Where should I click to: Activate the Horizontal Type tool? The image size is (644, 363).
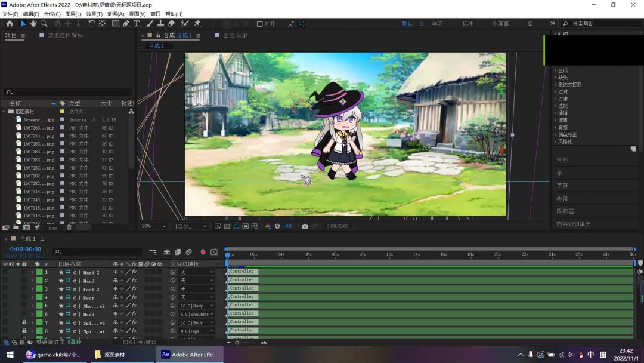coord(137,24)
